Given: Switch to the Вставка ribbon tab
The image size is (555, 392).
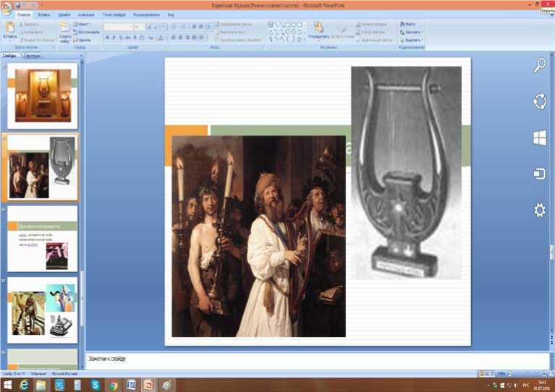Looking at the screenshot, I should [x=43, y=14].
